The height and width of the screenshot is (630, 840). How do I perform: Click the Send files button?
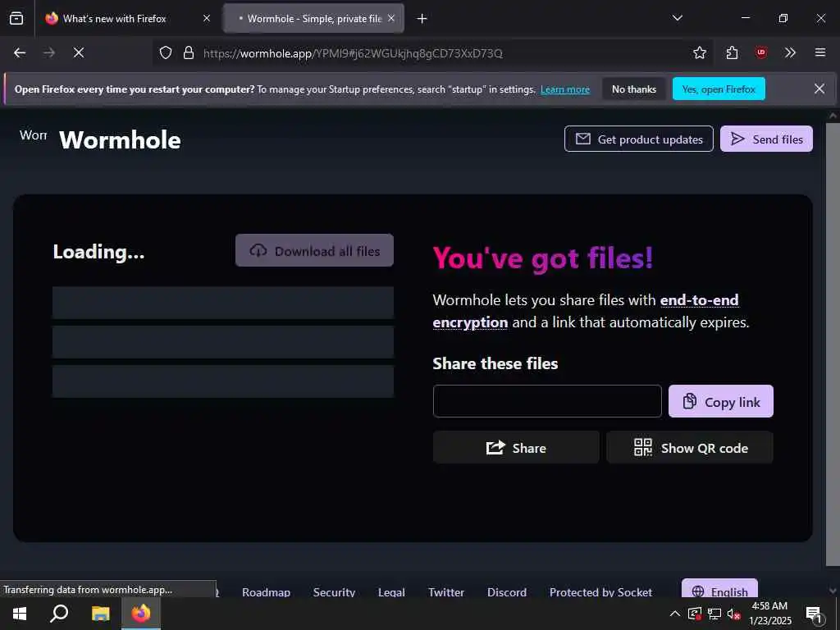pyautogui.click(x=766, y=139)
